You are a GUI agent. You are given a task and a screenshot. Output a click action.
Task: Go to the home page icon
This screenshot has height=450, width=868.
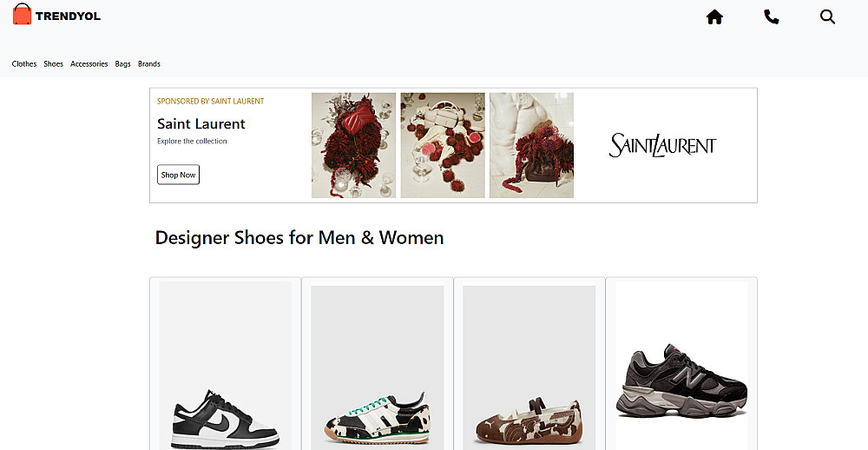click(714, 17)
